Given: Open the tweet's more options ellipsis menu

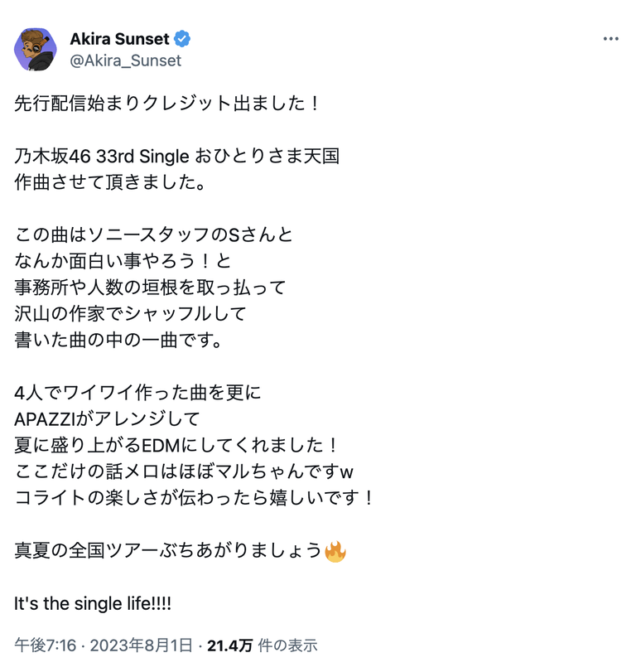Looking at the screenshot, I should click(x=611, y=37).
